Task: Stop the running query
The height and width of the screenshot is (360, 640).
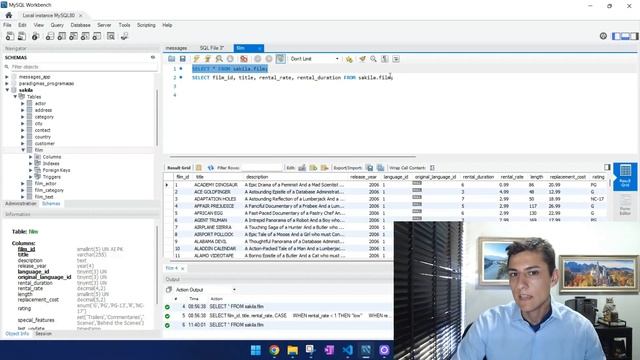Action: point(230,59)
